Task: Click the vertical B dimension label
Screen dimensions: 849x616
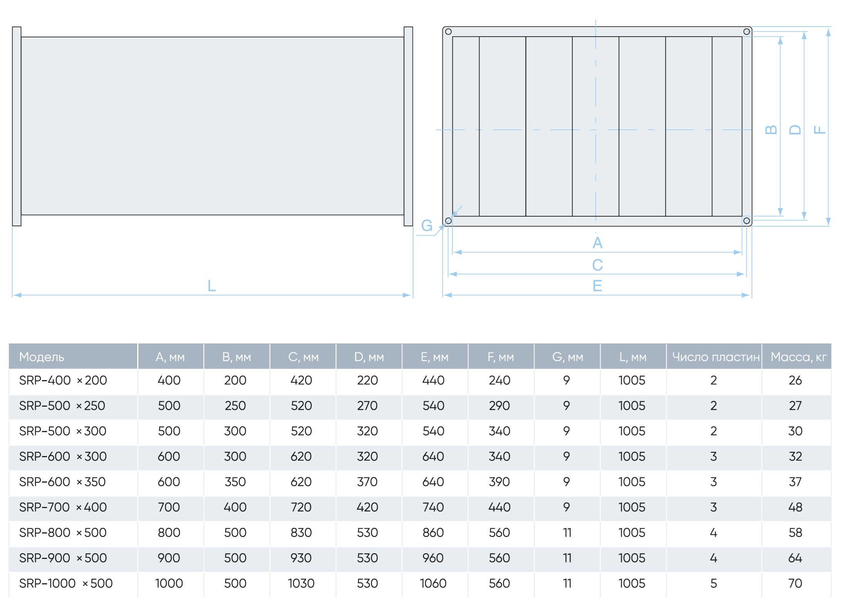Action: (771, 130)
